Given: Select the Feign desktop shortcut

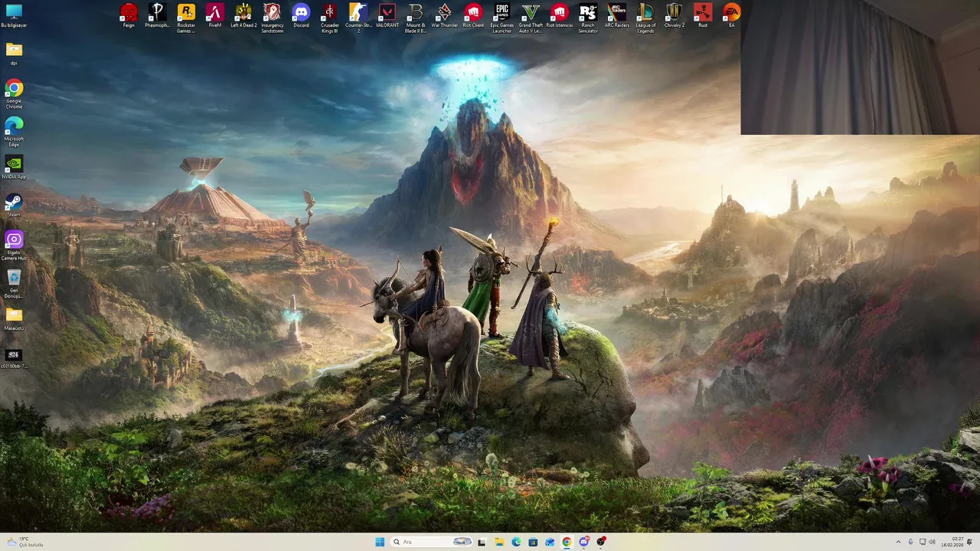Looking at the screenshot, I should [129, 16].
